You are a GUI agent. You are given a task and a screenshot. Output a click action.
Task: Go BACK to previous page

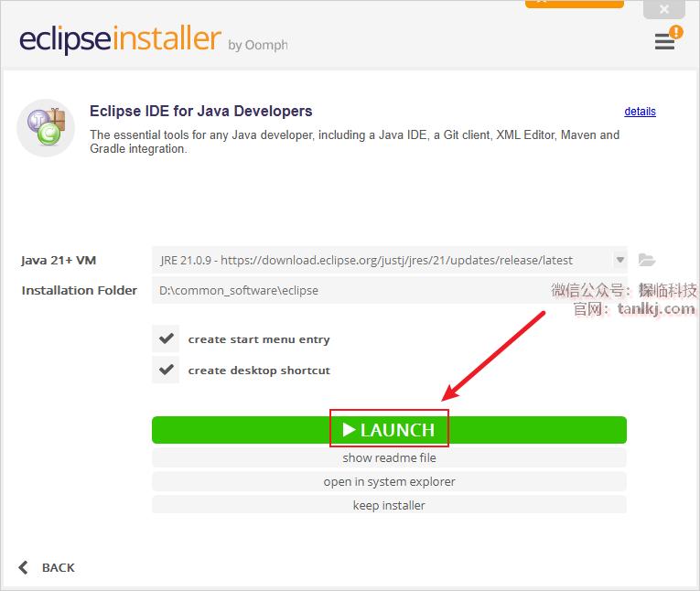tap(58, 568)
